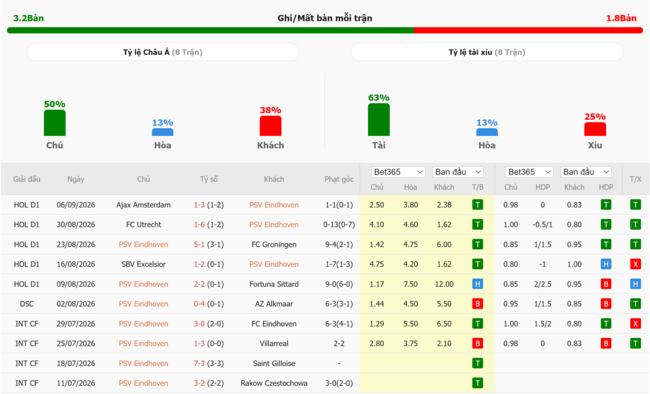Click green T result icon in Saint Gilloise row

click(x=478, y=363)
